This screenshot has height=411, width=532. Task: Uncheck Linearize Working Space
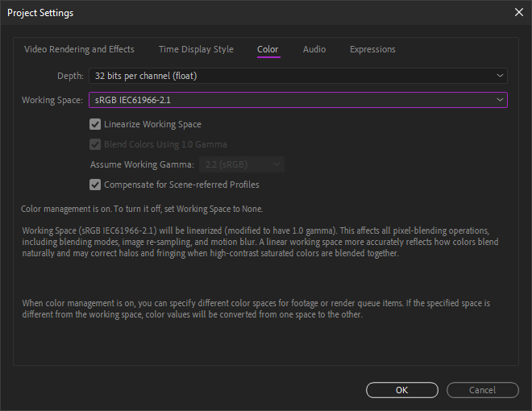(x=96, y=124)
